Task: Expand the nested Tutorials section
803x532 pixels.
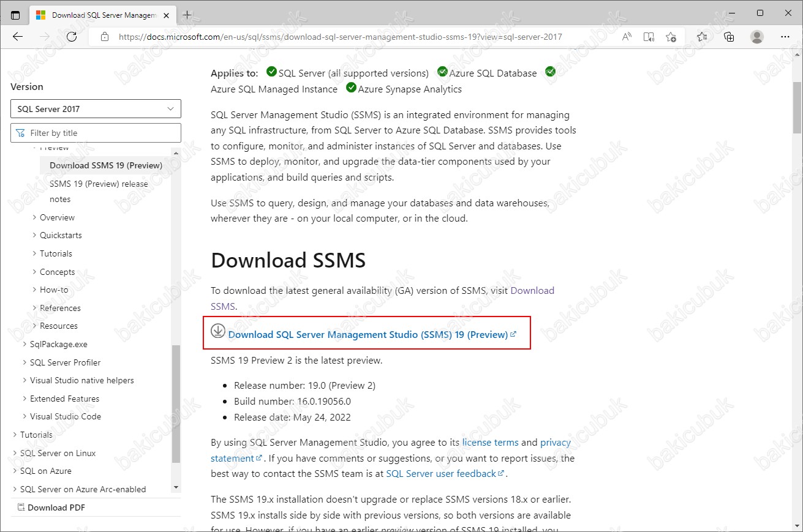Action: click(x=56, y=253)
